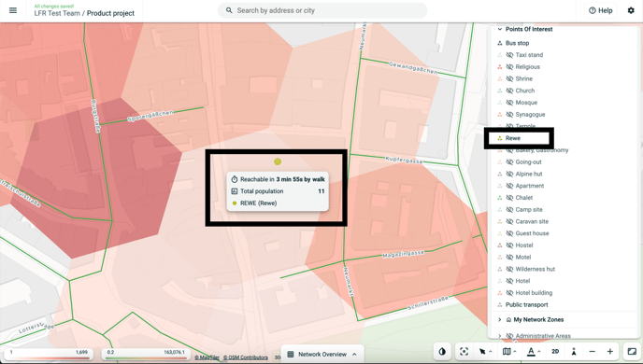Click the label text style icon

tap(531, 352)
